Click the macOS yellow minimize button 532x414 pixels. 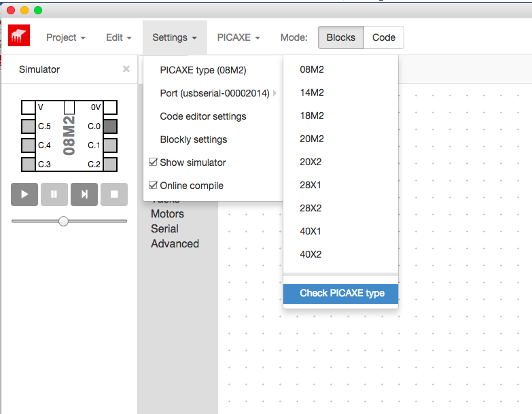[x=24, y=10]
